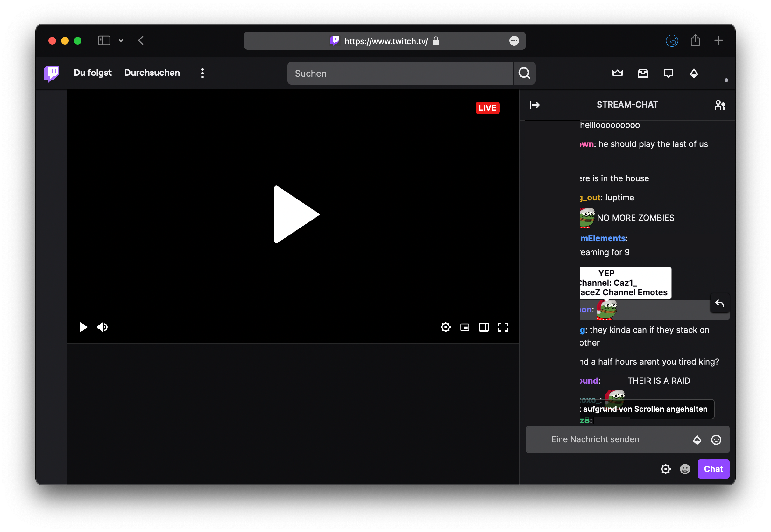Open the emote picker in message box

tap(716, 440)
